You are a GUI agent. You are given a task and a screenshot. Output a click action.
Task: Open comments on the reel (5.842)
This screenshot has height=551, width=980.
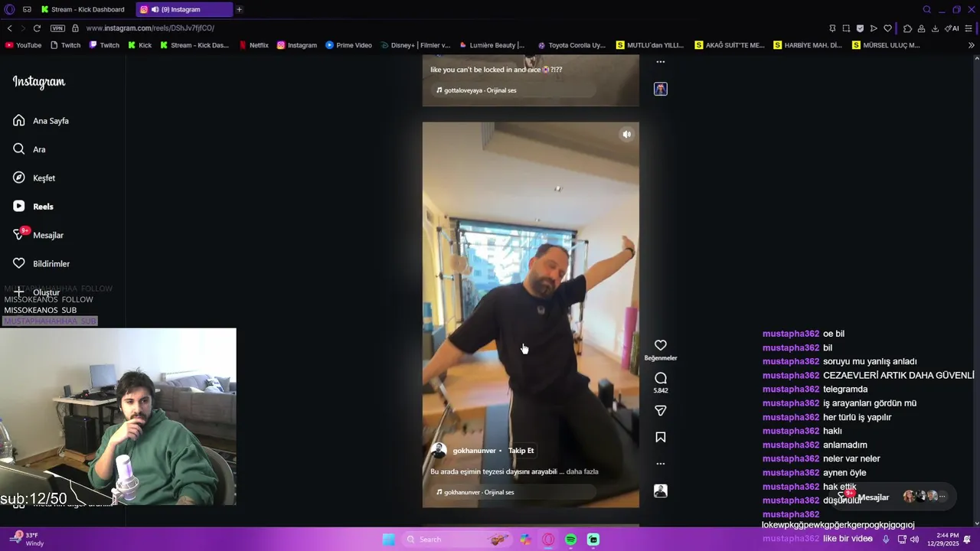pyautogui.click(x=661, y=378)
